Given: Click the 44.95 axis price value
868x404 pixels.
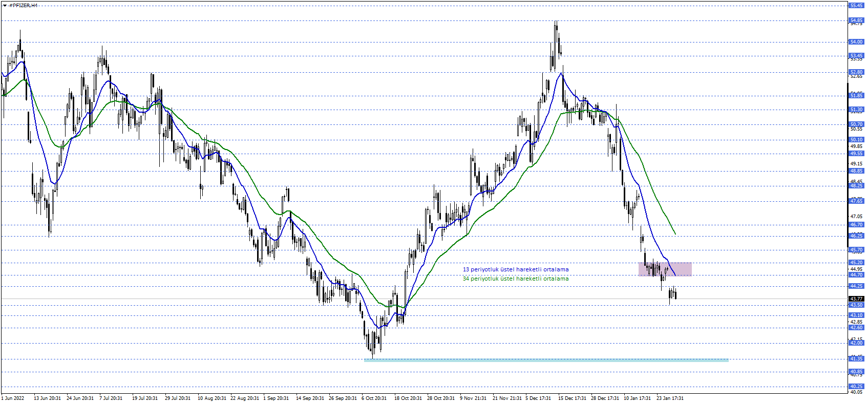Looking at the screenshot, I should (856, 269).
